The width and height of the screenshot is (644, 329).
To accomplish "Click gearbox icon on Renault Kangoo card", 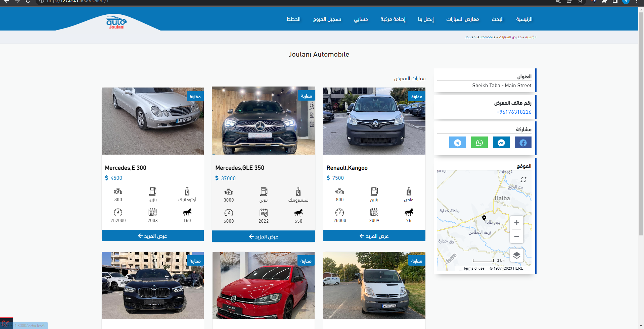I will (409, 191).
